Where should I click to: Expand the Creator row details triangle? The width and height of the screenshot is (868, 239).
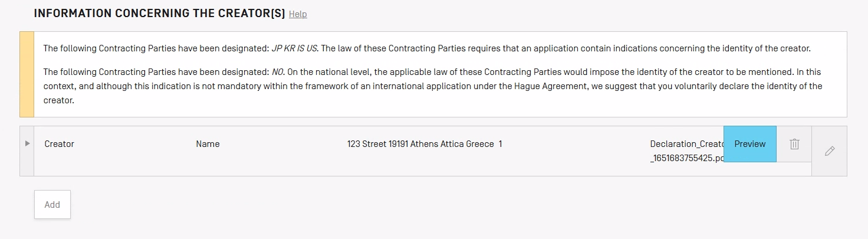(27, 143)
